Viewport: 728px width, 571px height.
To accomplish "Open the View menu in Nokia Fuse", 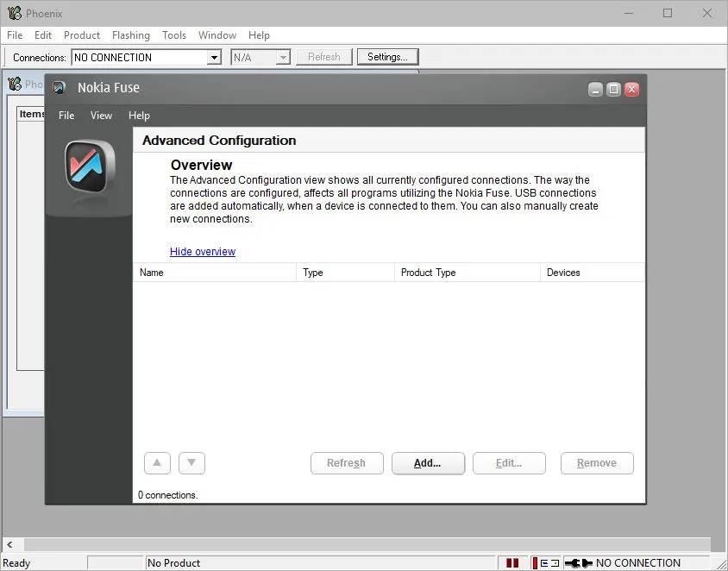I will pos(101,115).
